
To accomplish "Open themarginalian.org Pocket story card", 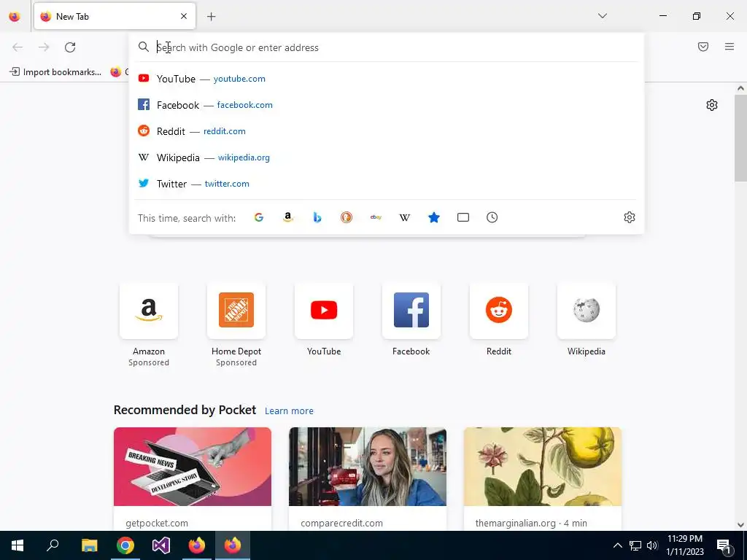I will [543, 478].
